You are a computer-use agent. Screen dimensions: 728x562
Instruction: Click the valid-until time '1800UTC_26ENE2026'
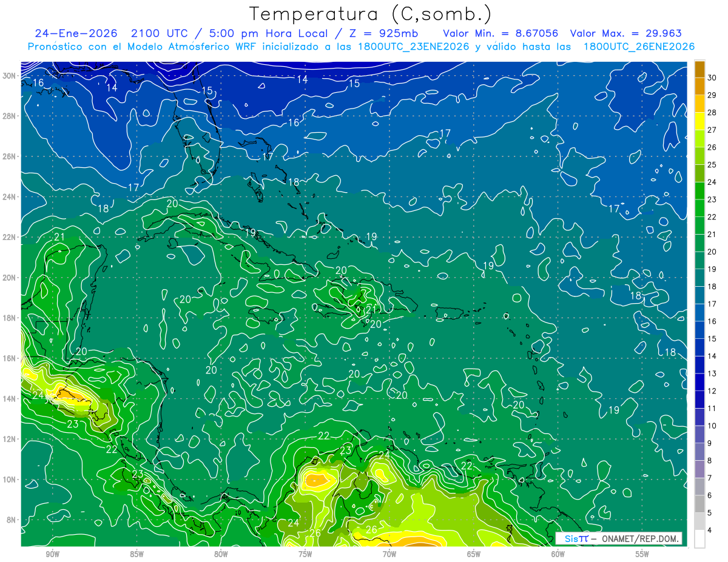639,47
